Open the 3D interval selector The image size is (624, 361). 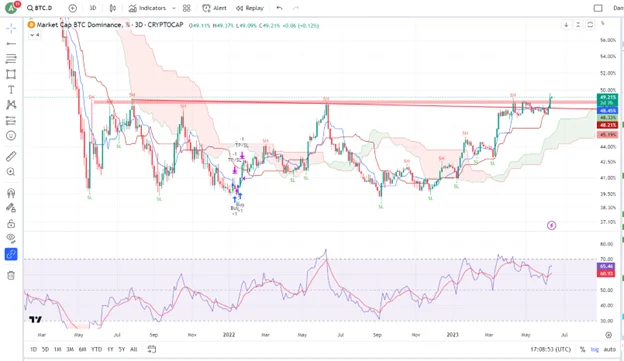coord(93,8)
